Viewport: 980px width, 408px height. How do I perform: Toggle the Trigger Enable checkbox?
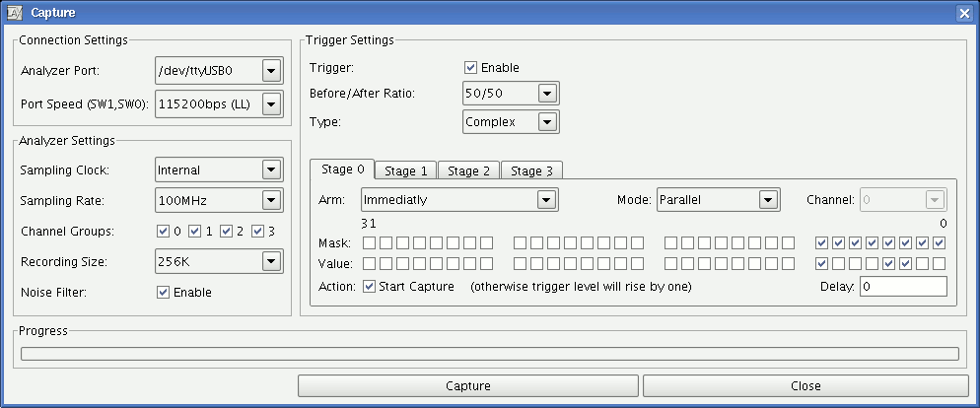click(x=470, y=67)
